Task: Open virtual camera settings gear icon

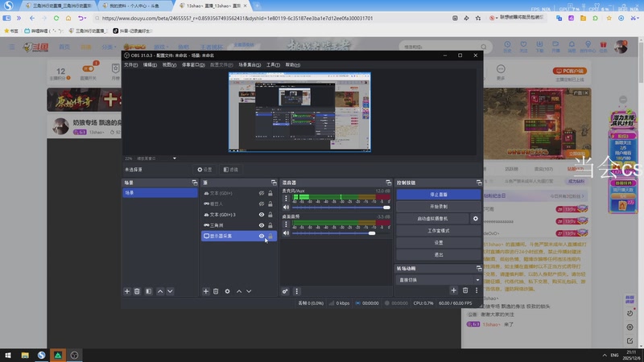Action: point(475,219)
